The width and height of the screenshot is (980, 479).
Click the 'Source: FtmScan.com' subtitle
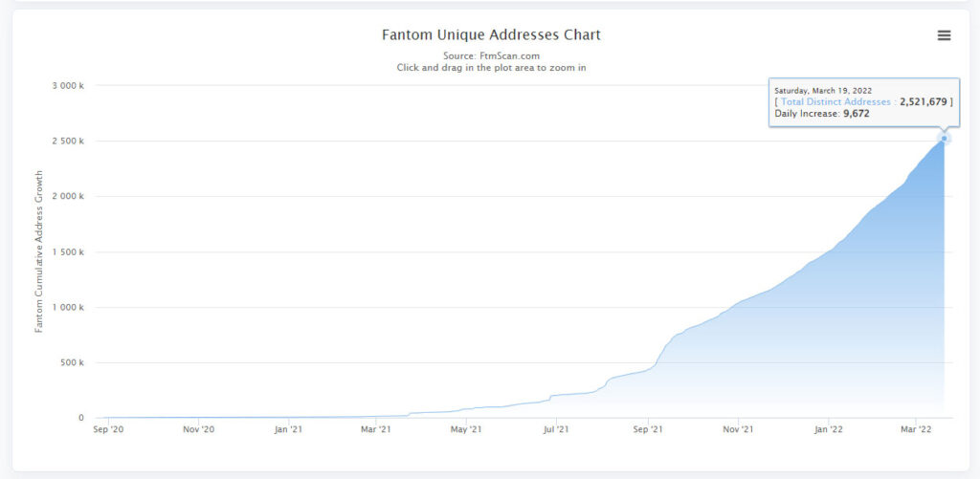point(491,56)
